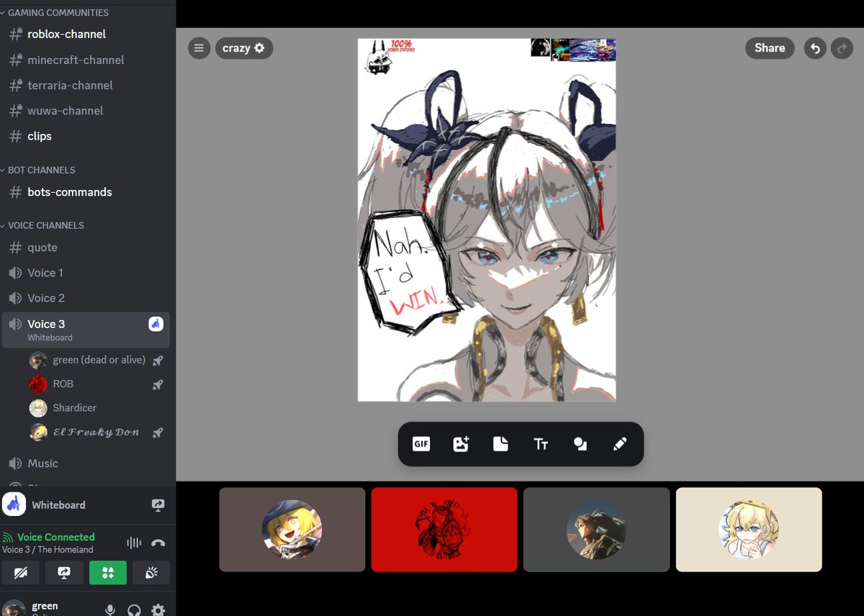
Task: Open User Settings gear
Action: point(158,610)
